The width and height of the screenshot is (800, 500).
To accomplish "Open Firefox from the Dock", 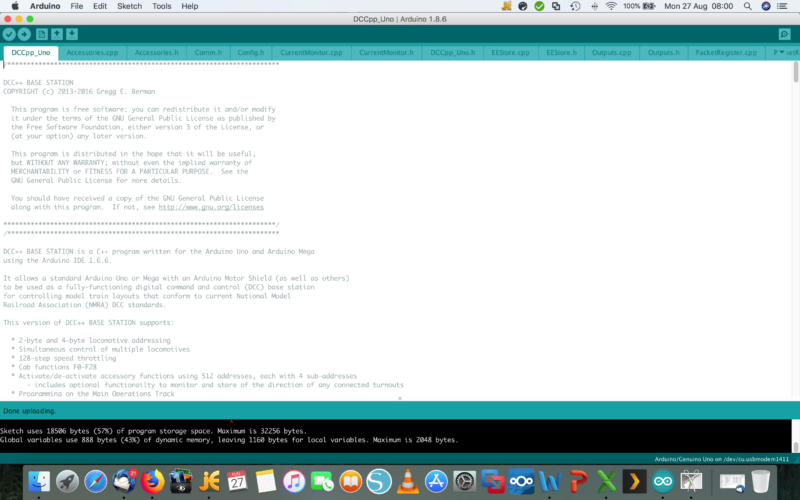I will (153, 481).
